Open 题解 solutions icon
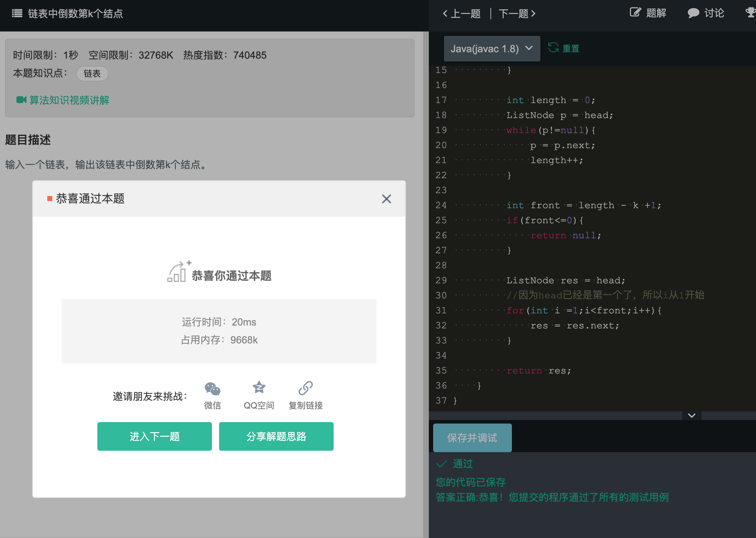The height and width of the screenshot is (538, 756). click(x=635, y=13)
